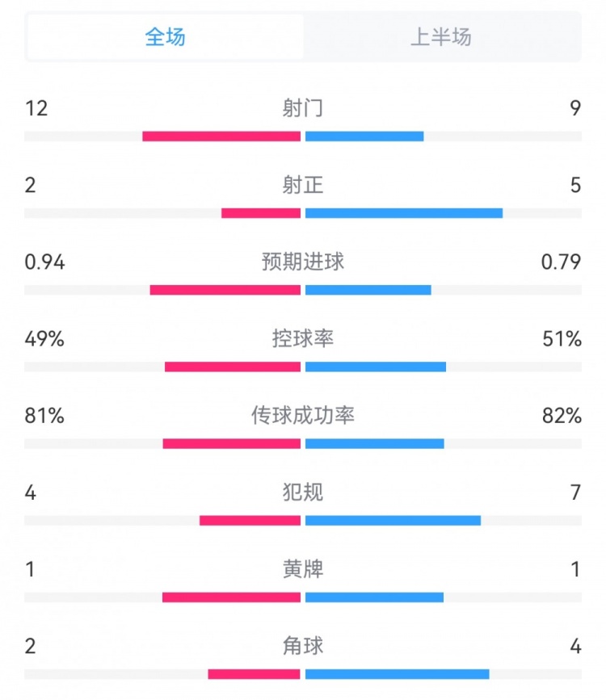Click the blue 犯规 bar
The image size is (606, 700).
(393, 520)
